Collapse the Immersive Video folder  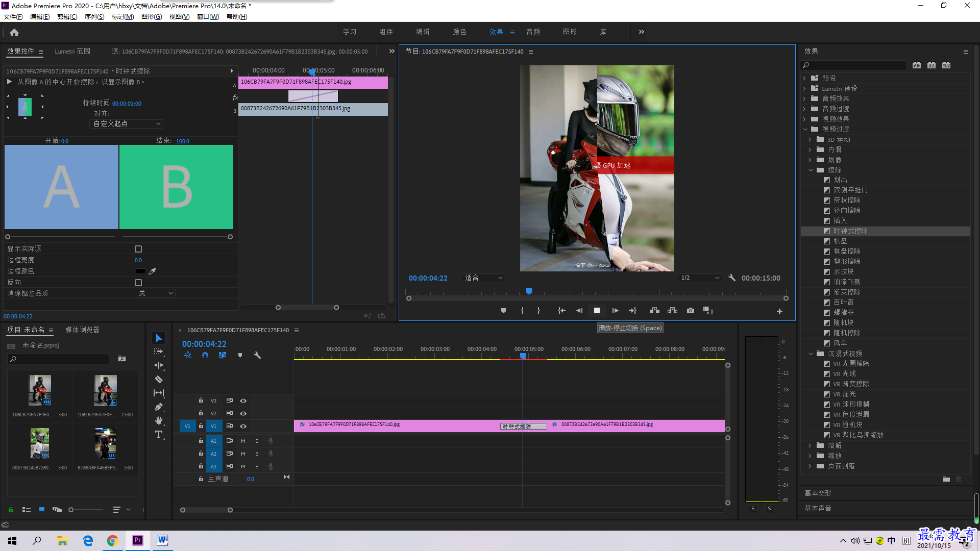(811, 354)
